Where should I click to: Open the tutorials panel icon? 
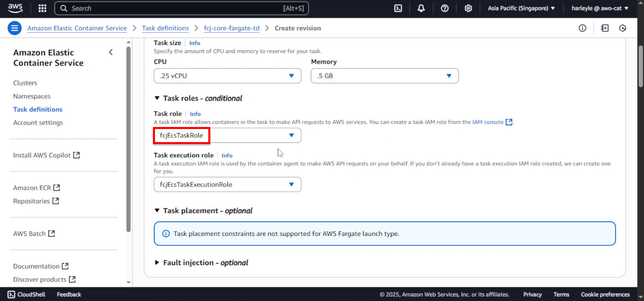[x=605, y=28]
